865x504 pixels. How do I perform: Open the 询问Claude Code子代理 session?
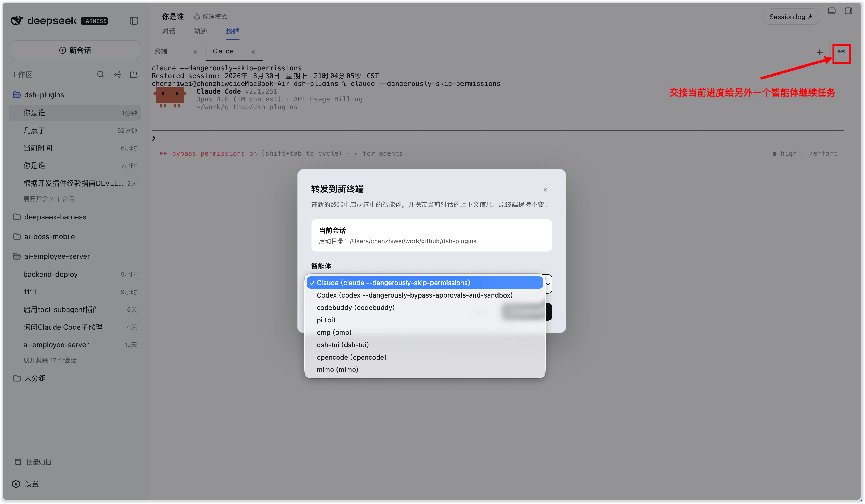point(75,327)
